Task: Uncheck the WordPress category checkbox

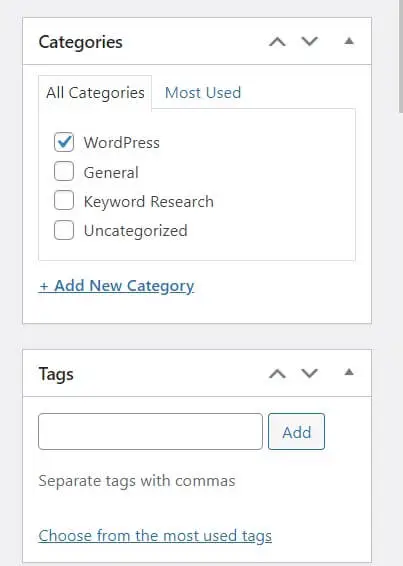Action: pos(64,142)
